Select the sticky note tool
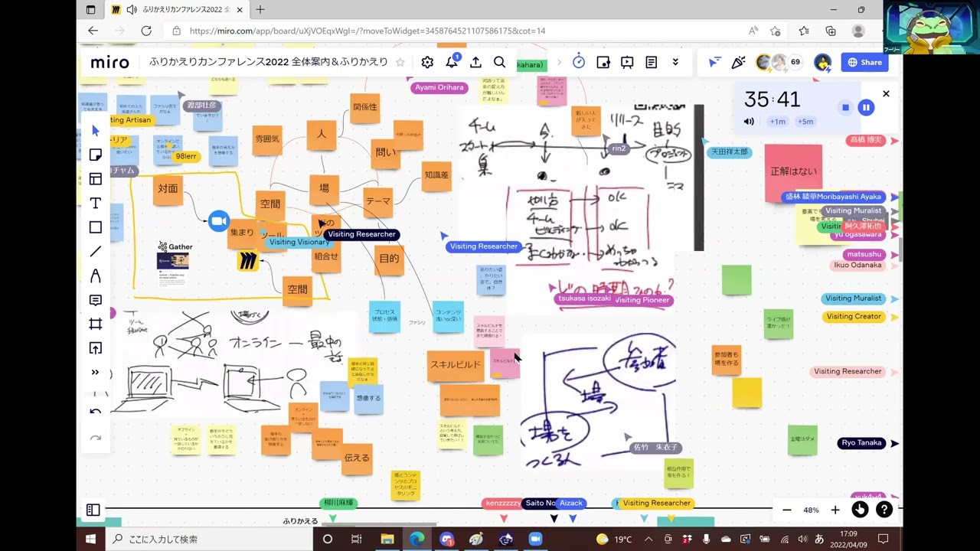Image resolution: width=980 pixels, height=551 pixels. click(96, 155)
